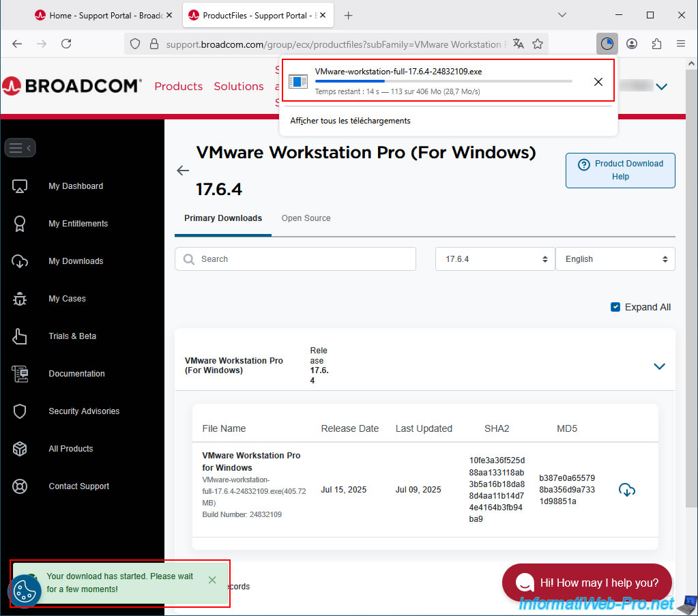Click the download cloud icon for VMware Workstation

coord(626,490)
